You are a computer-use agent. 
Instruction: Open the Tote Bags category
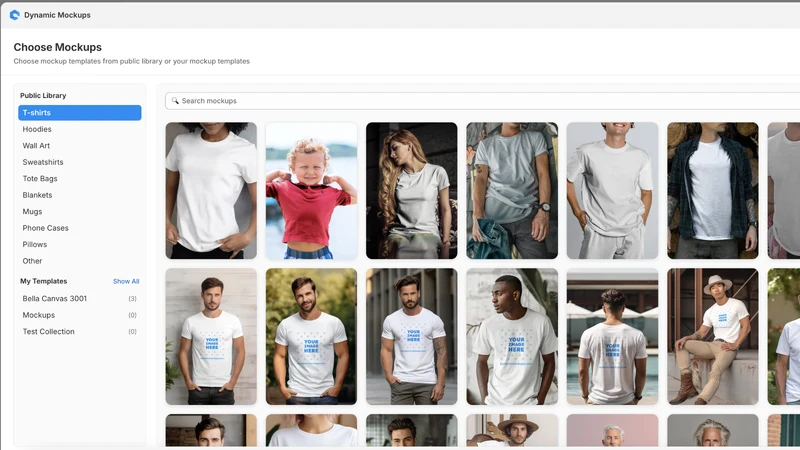pos(80,179)
